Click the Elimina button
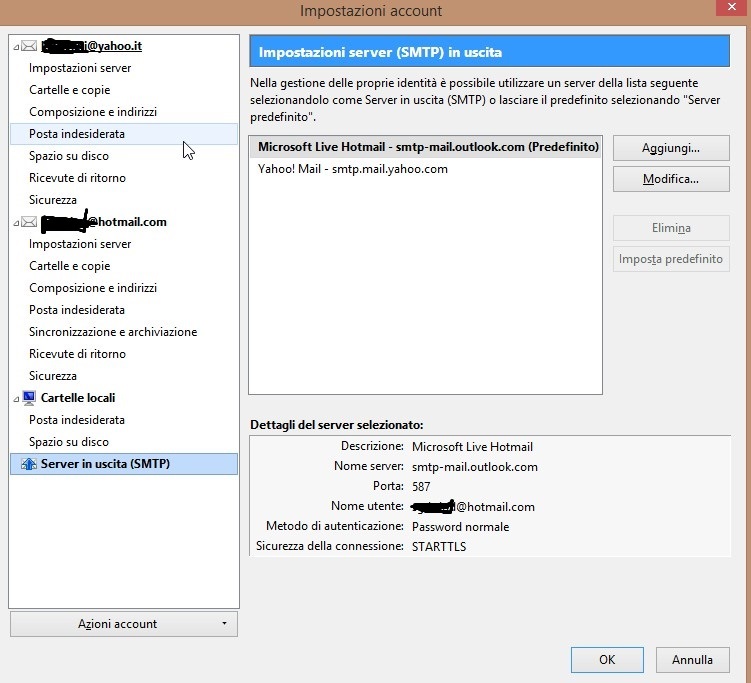 671,228
